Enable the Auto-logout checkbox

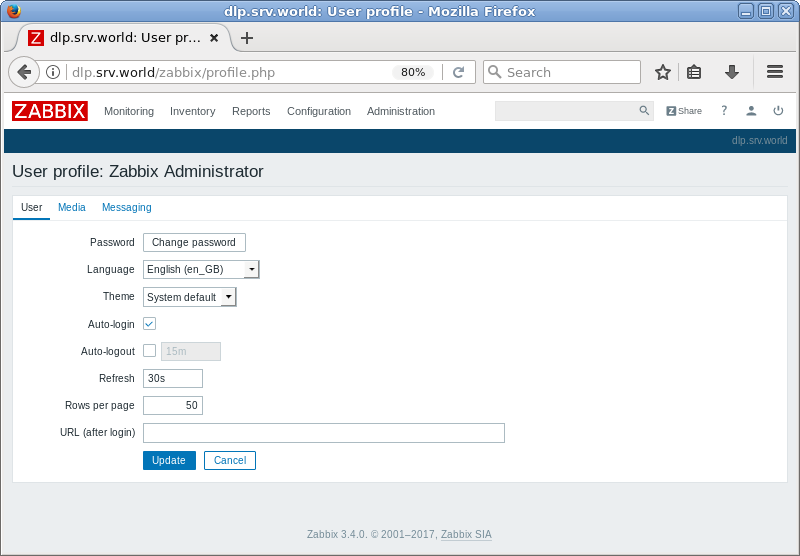149,351
